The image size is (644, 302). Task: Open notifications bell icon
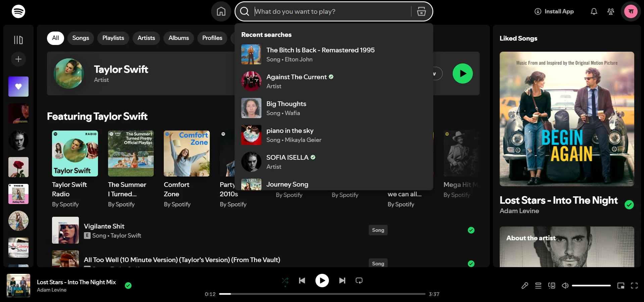pyautogui.click(x=594, y=11)
